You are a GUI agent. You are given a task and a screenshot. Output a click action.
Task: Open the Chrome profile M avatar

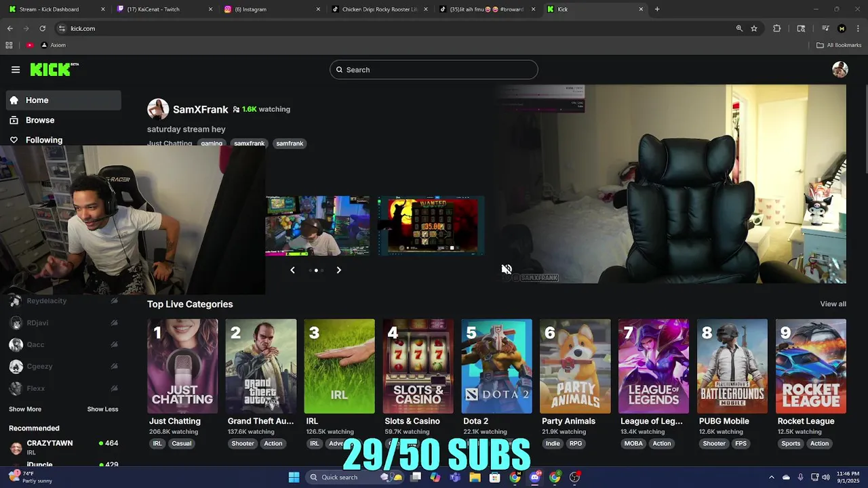click(842, 28)
